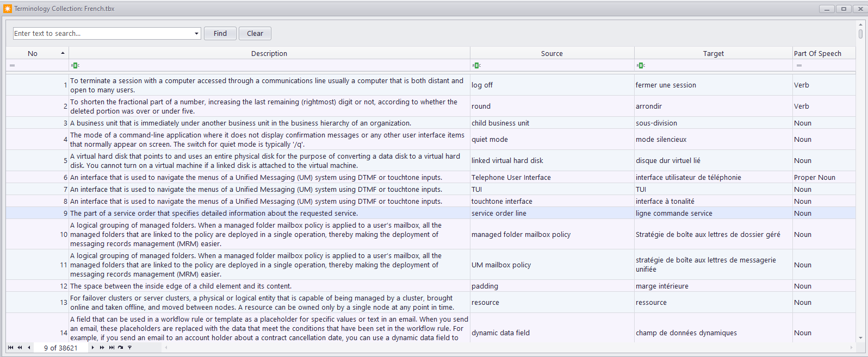868x357 pixels.
Task: Select the 'quiet mode' source cell
Action: point(552,140)
